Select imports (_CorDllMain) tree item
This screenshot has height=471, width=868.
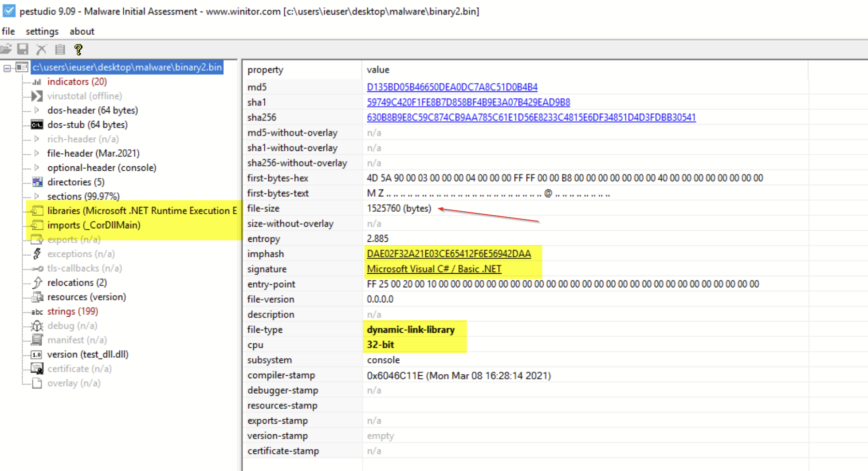(94, 225)
